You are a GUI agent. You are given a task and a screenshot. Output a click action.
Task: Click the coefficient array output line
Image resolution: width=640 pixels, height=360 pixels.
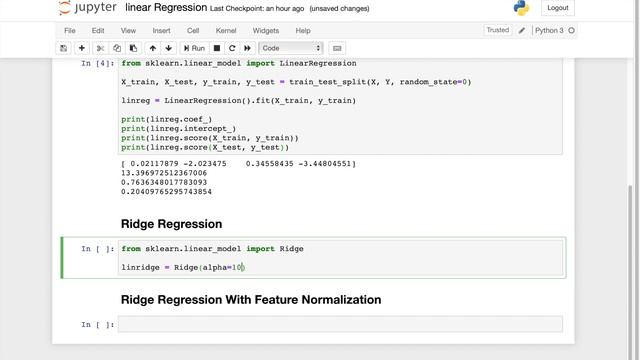238,164
